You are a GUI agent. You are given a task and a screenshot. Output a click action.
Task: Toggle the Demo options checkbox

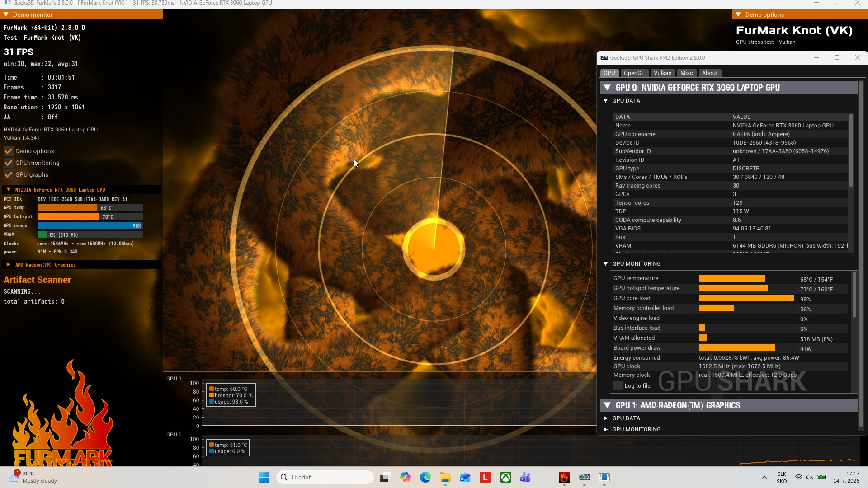(x=8, y=151)
